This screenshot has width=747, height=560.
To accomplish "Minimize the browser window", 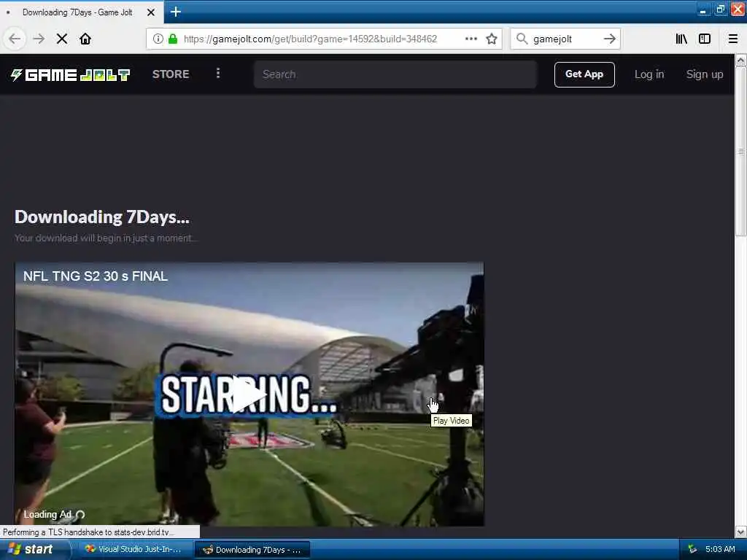I will pos(703,9).
